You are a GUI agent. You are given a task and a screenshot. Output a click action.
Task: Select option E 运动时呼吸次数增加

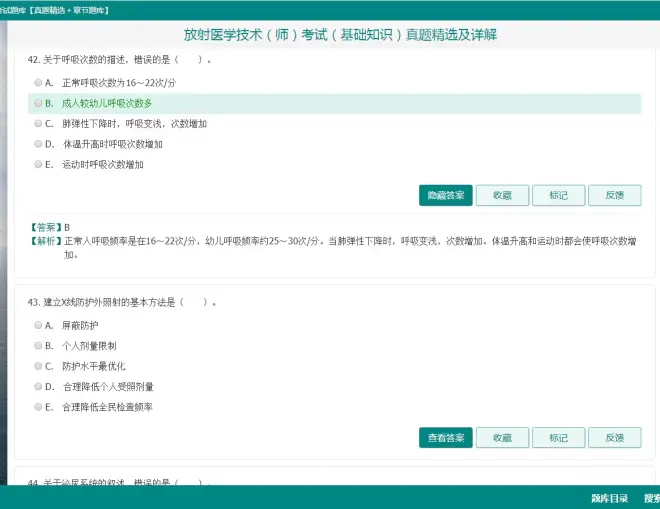coord(38,164)
